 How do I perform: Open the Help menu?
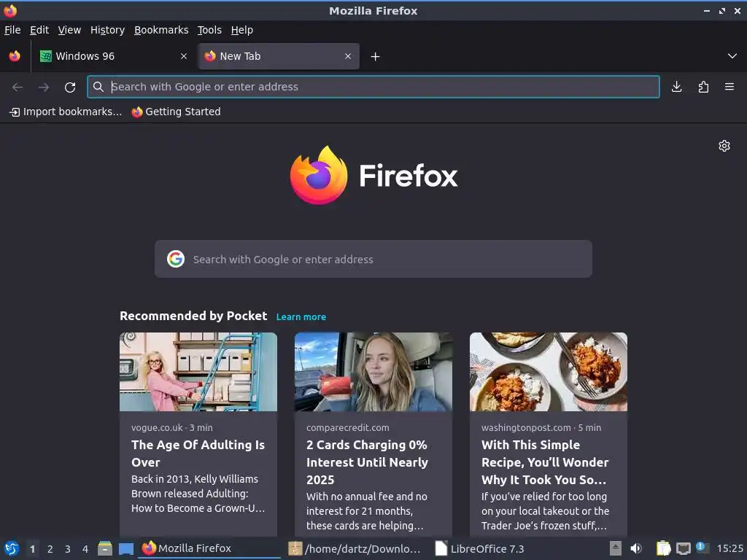pos(242,30)
